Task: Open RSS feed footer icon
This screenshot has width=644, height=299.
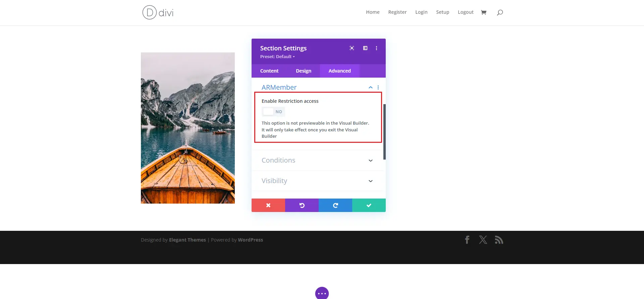Action: [x=499, y=240]
